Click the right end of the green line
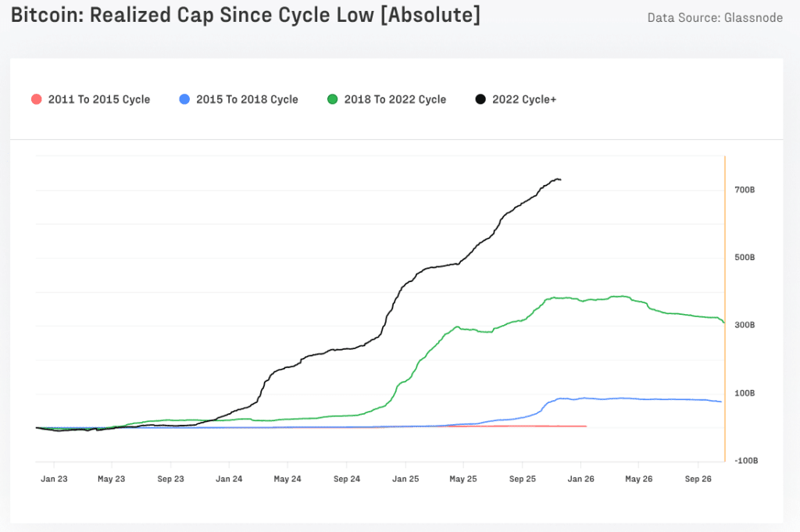800x532 pixels. coord(724,322)
